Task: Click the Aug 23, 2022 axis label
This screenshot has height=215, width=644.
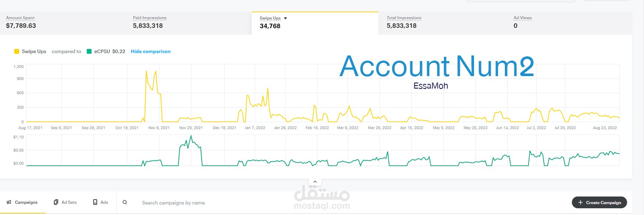Action: (x=605, y=128)
